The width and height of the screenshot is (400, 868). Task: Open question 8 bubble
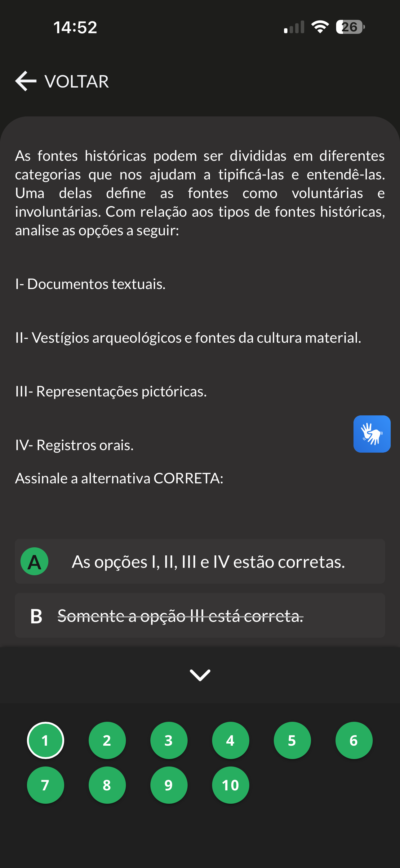tap(107, 785)
